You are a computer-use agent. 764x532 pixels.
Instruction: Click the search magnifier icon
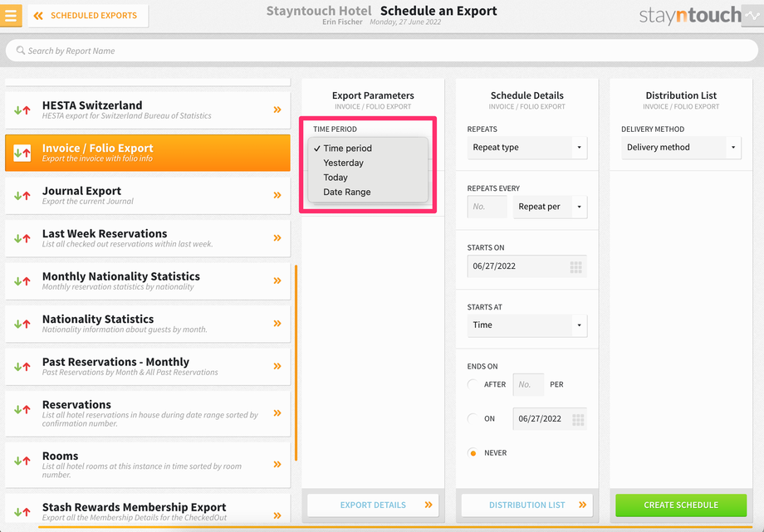pyautogui.click(x=21, y=50)
